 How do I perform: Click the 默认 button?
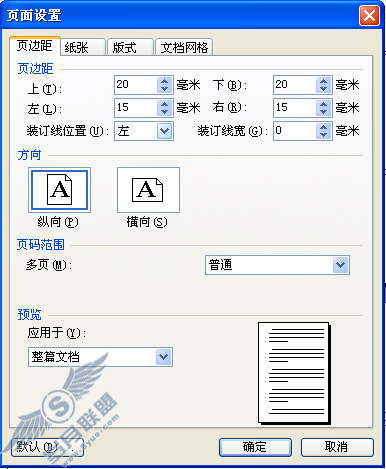[47, 447]
